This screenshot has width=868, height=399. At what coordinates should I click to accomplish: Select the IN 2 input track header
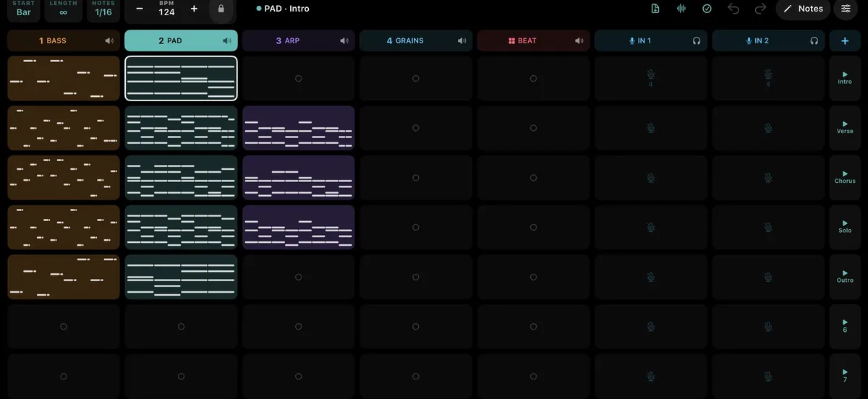click(768, 40)
